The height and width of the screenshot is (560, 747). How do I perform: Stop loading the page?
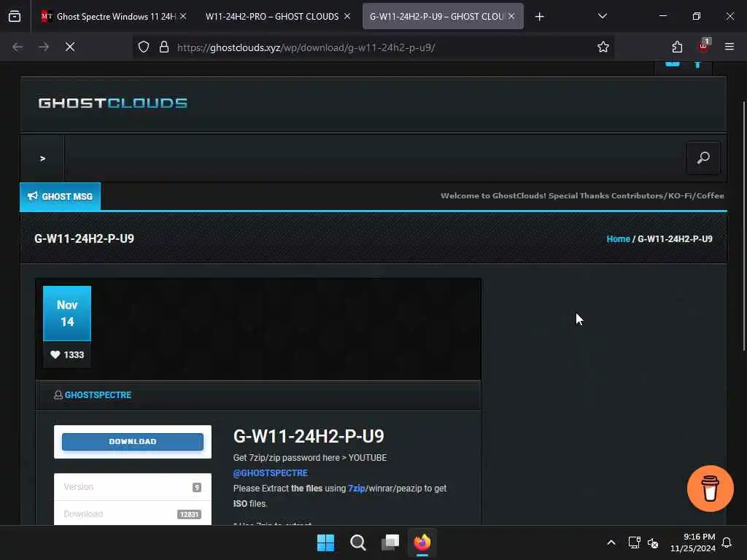pos(69,47)
